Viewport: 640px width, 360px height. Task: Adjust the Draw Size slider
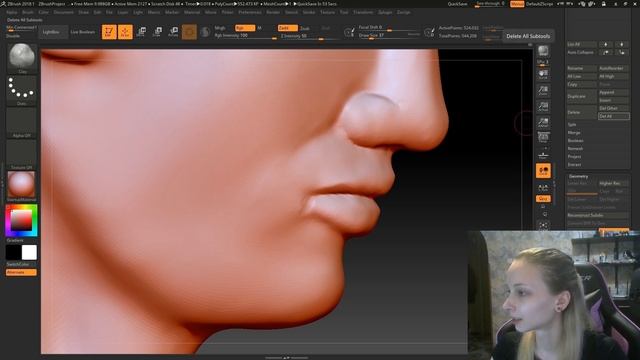(389, 36)
